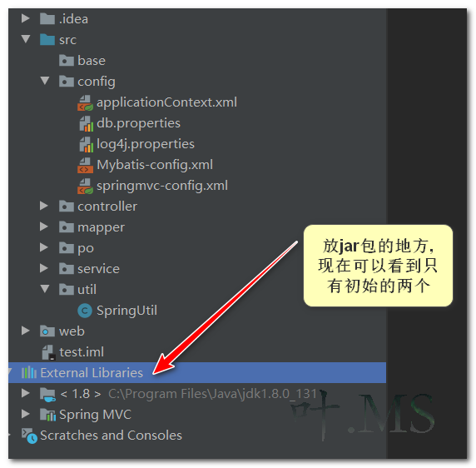
Task: Expand the mapper package arrow
Action: 44,227
